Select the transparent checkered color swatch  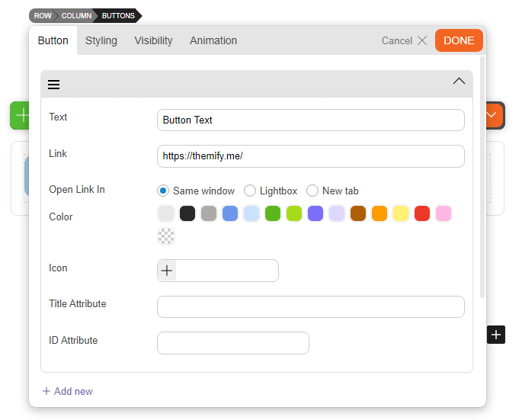[x=166, y=236]
